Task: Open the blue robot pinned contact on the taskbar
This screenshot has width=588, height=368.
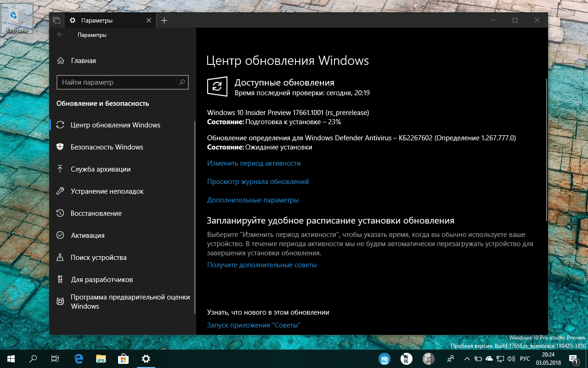Action: (x=384, y=359)
